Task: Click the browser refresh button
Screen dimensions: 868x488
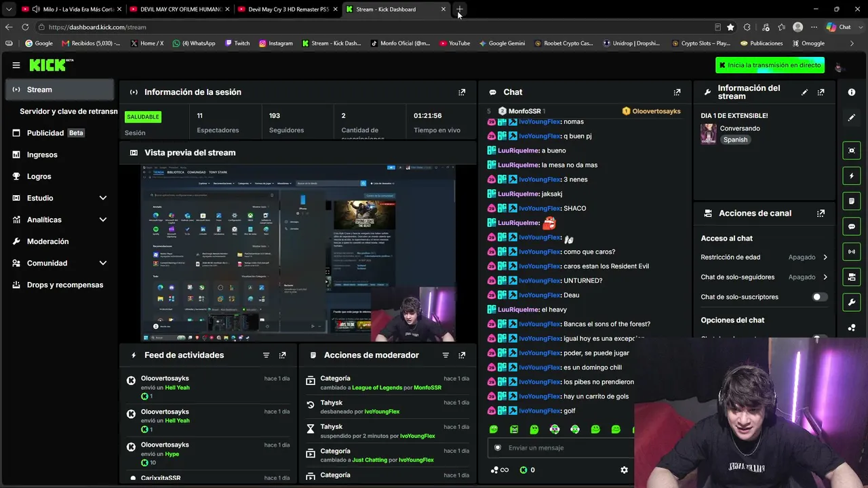Action: pos(25,27)
